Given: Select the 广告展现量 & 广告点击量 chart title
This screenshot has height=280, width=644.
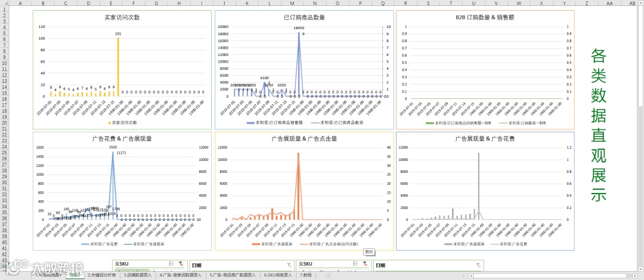Looking at the screenshot, I should 304,139.
